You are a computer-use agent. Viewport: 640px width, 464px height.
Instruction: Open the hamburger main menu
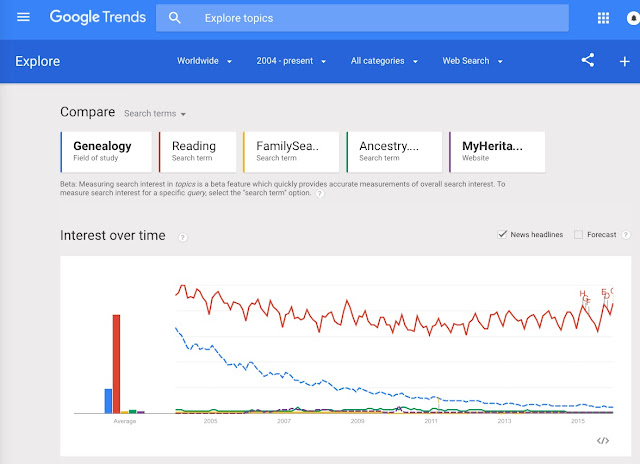coord(24,18)
